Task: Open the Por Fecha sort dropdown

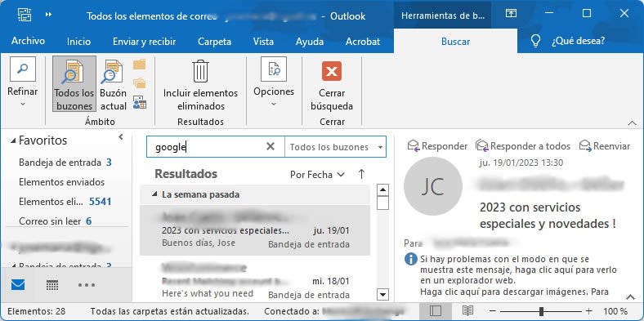Action: point(317,175)
